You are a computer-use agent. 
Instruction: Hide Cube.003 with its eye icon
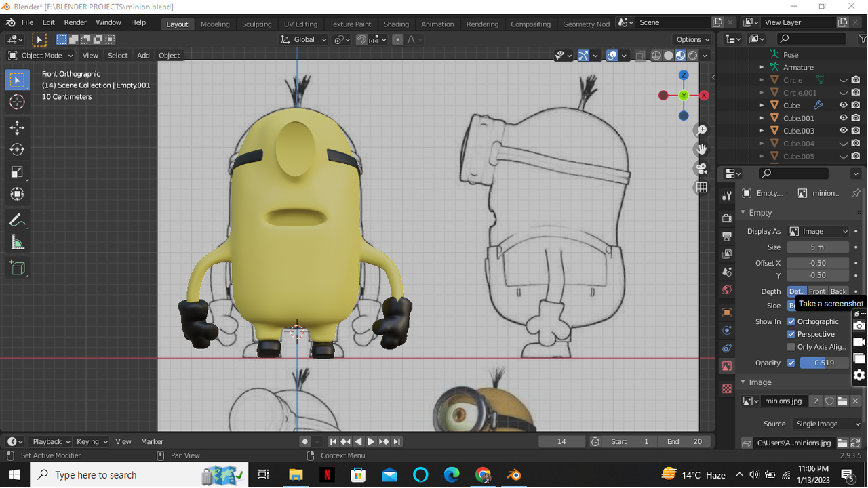click(x=844, y=131)
